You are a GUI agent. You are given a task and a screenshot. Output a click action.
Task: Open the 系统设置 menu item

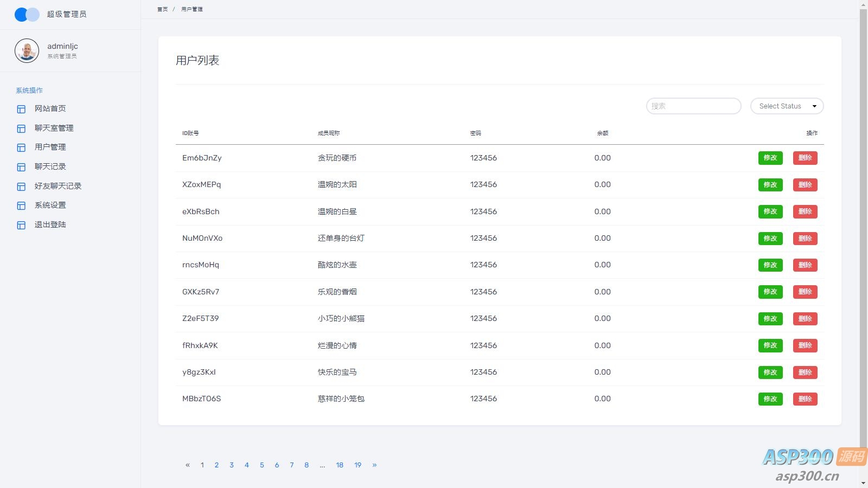(50, 205)
